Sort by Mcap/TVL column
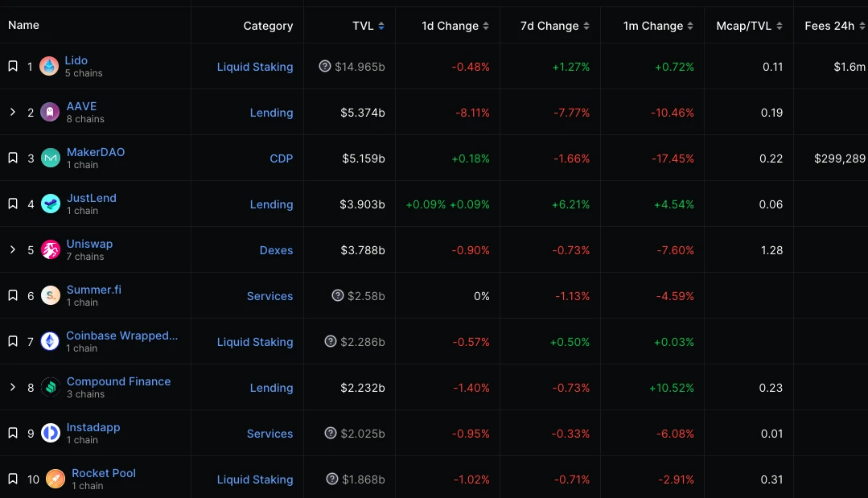The height and width of the screenshot is (498, 868). click(x=749, y=26)
